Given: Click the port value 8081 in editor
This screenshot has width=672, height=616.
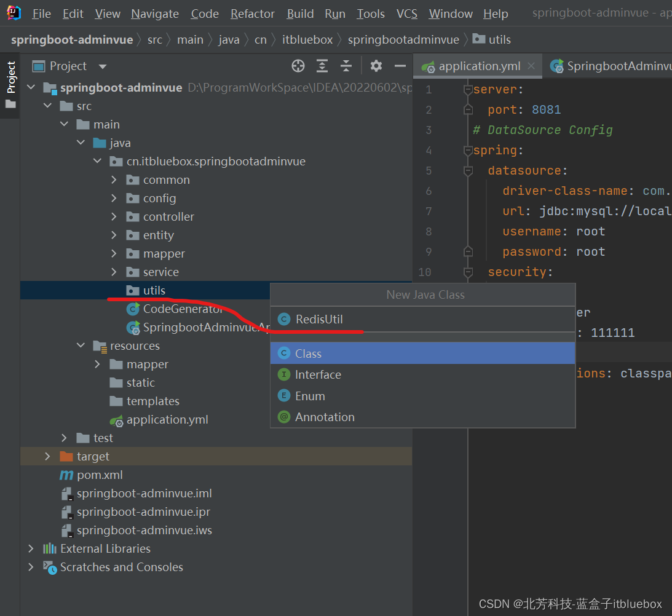Looking at the screenshot, I should point(546,110).
